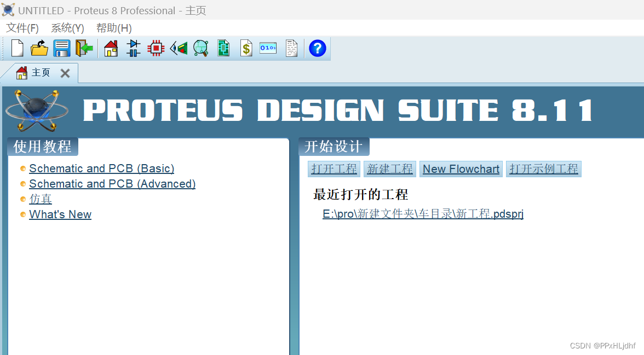The width and height of the screenshot is (644, 355).
Task: Close the 主页 tab with X
Action: pyautogui.click(x=65, y=73)
